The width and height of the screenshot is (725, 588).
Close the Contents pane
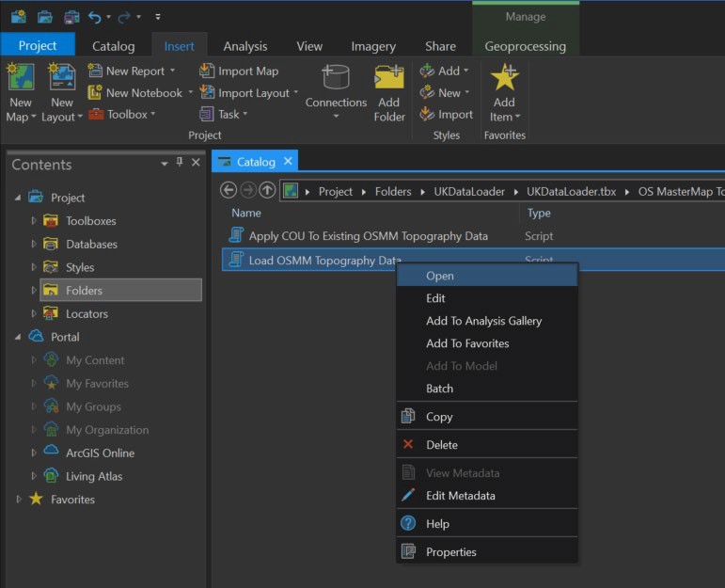(x=196, y=163)
